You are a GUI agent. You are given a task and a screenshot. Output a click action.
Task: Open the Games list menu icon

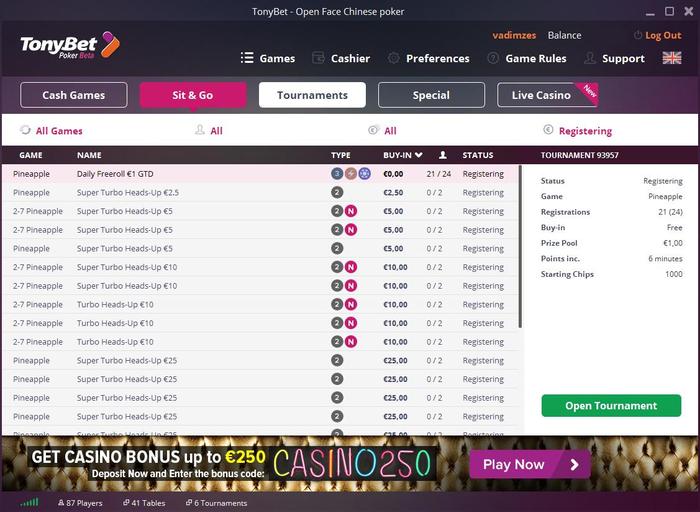[247, 58]
